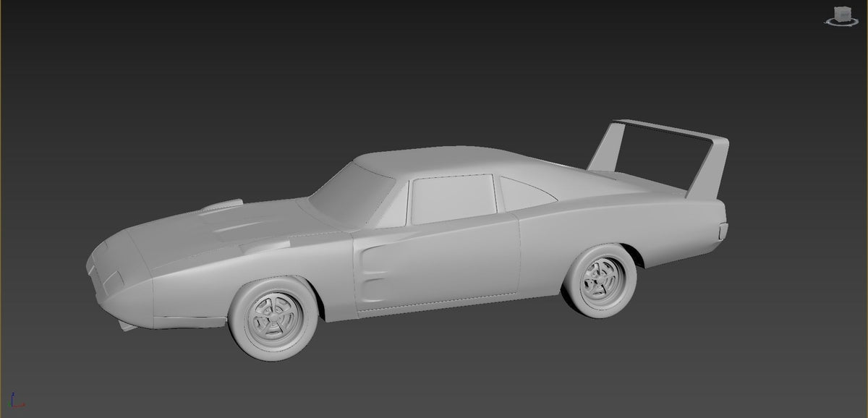The width and height of the screenshot is (868, 418).
Task: Click the tail light at the car's rear
Action: tap(722, 231)
